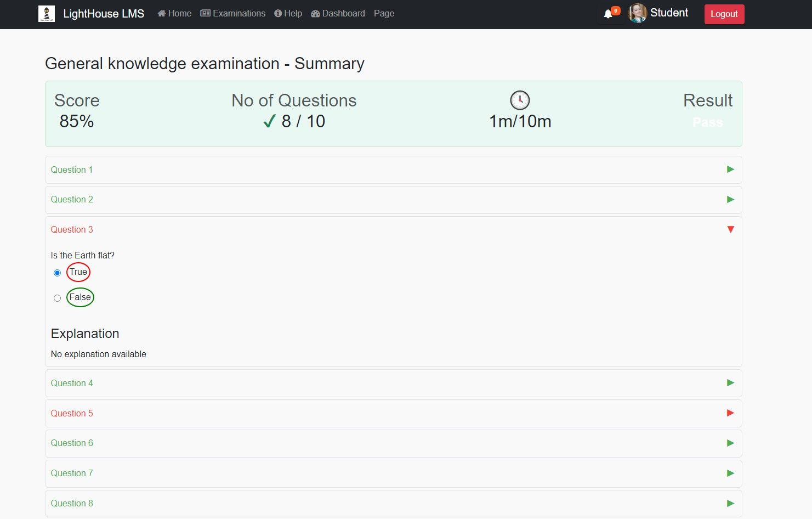Click the LightHouse LMS lighthouse logo

point(47,14)
